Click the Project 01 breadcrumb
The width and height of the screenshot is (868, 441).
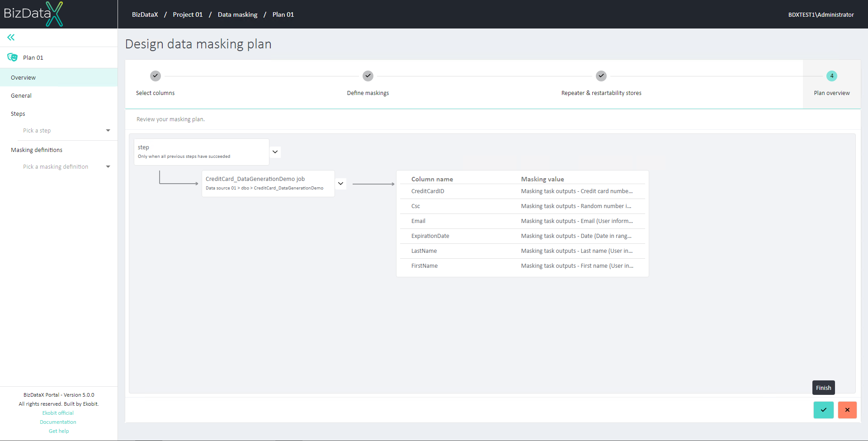(188, 14)
